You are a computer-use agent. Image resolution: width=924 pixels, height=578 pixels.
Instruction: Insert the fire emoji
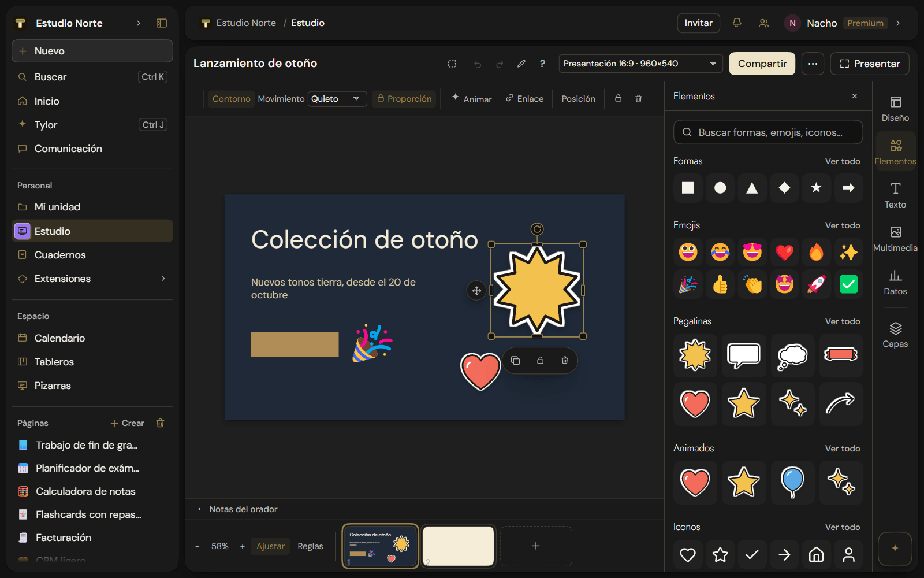point(816,252)
